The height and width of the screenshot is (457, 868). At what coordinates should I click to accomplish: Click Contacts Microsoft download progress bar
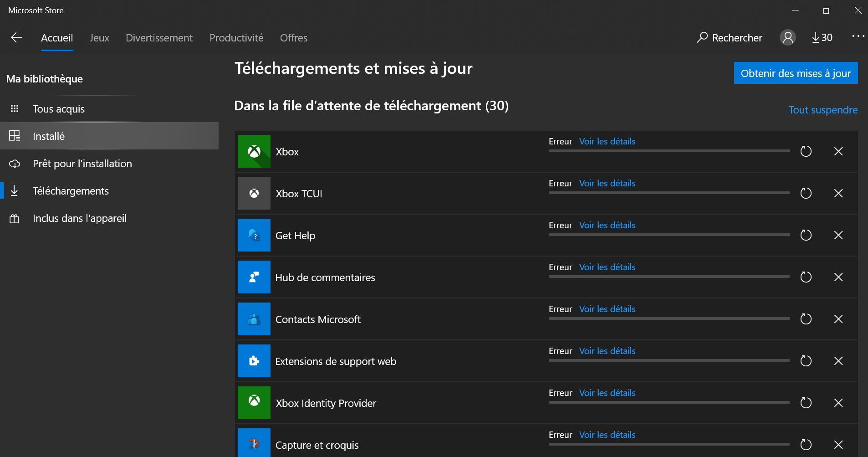[x=669, y=318]
